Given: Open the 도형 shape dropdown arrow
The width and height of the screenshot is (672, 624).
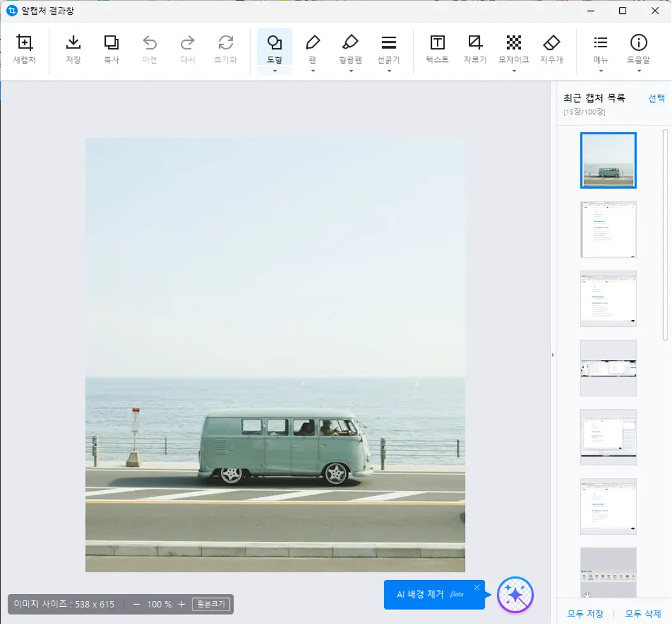Looking at the screenshot, I should 275,71.
